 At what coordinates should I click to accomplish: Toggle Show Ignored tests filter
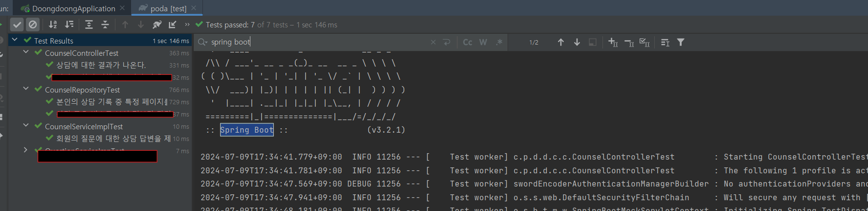tap(33, 24)
